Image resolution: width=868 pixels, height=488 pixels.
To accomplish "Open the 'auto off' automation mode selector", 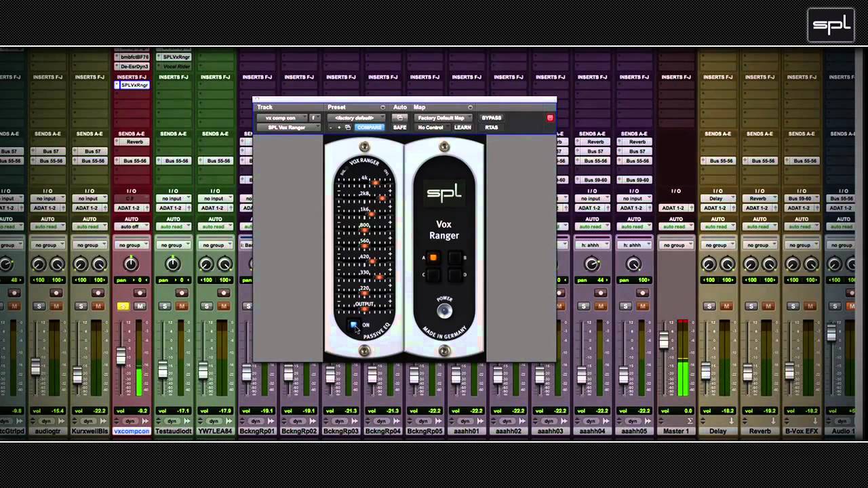I will coord(132,226).
